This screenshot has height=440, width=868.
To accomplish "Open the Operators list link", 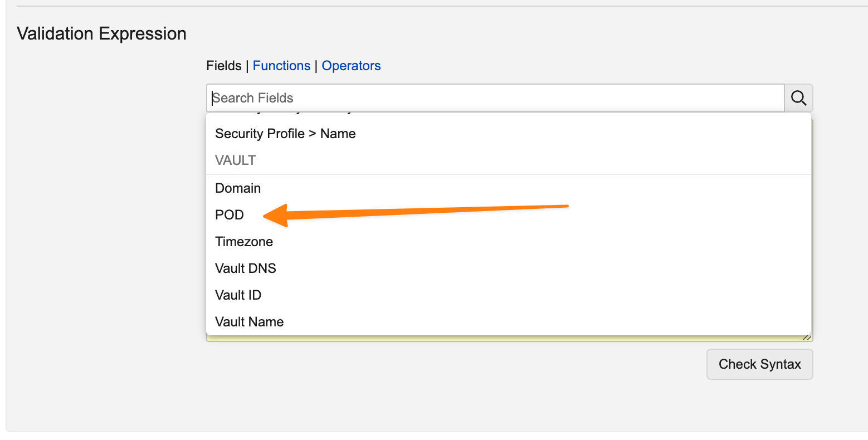I will pyautogui.click(x=351, y=66).
